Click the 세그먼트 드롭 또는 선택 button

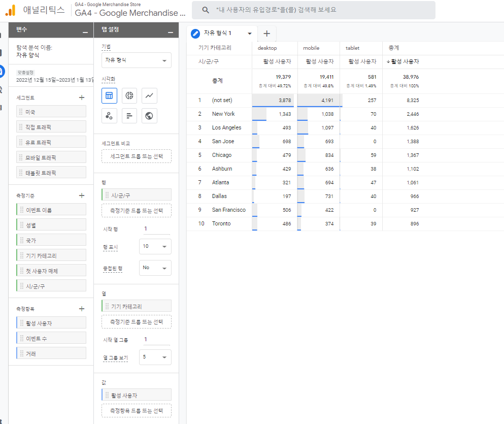[136, 156]
